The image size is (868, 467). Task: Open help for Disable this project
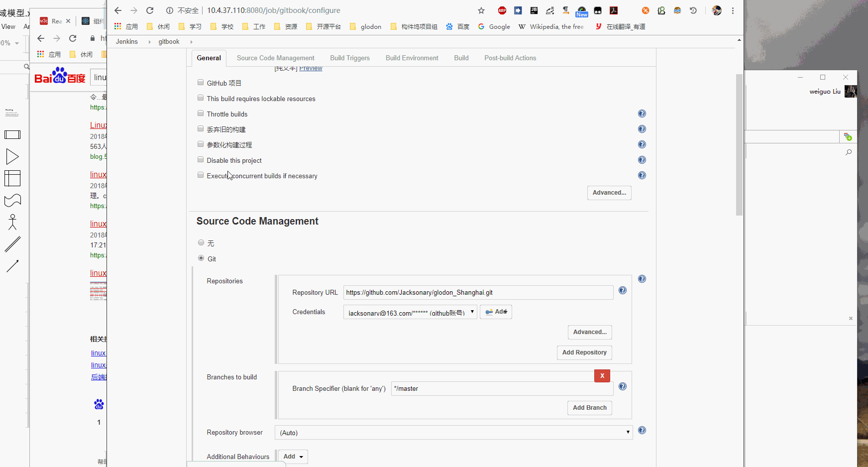click(x=642, y=160)
